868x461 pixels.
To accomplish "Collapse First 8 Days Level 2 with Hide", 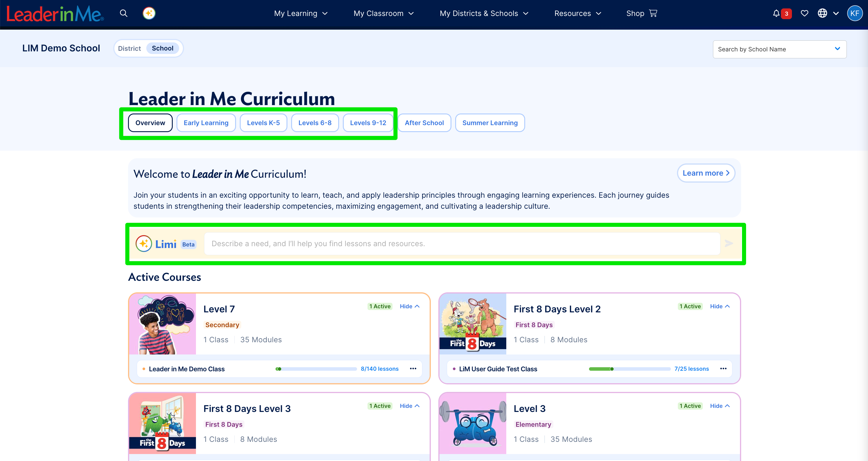I will pyautogui.click(x=720, y=306).
